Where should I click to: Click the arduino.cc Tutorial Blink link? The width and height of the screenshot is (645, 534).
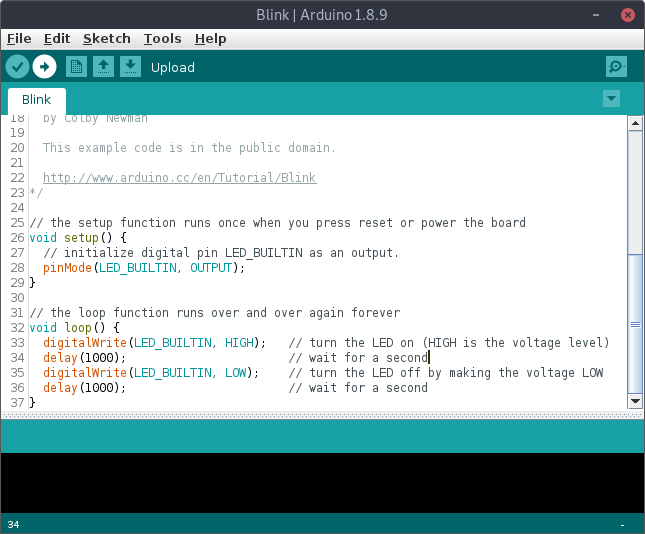coord(179,178)
